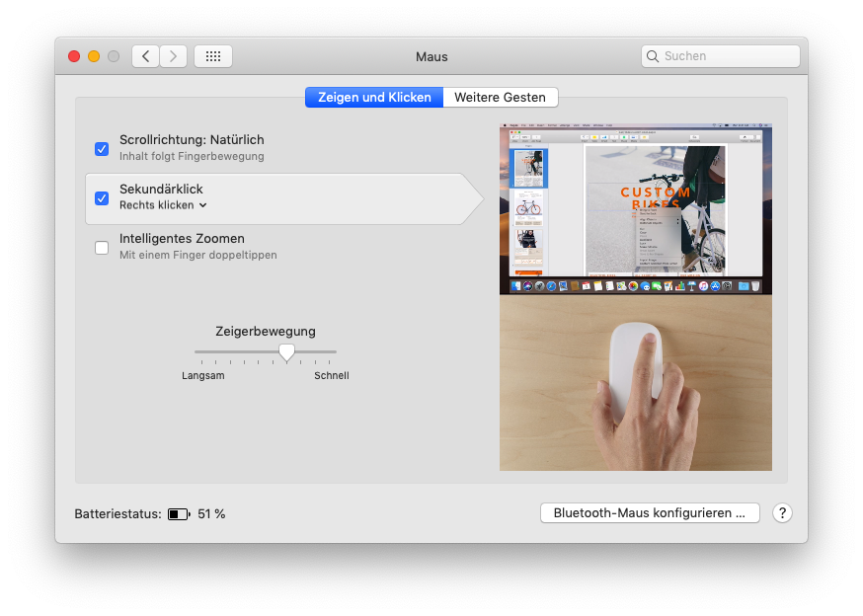Click the Schnell end of speed slider
The width and height of the screenshot is (863, 616).
335,352
